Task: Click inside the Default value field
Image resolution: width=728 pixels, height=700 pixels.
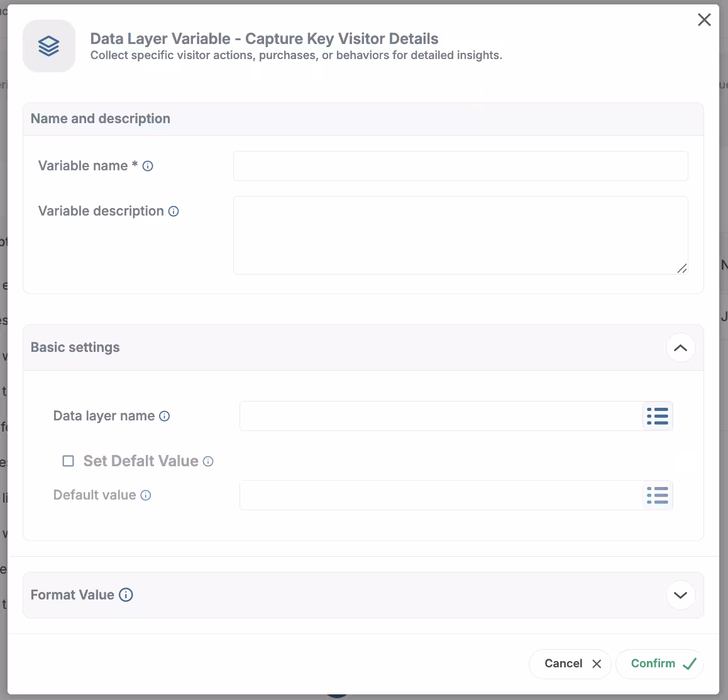Action: tap(440, 495)
